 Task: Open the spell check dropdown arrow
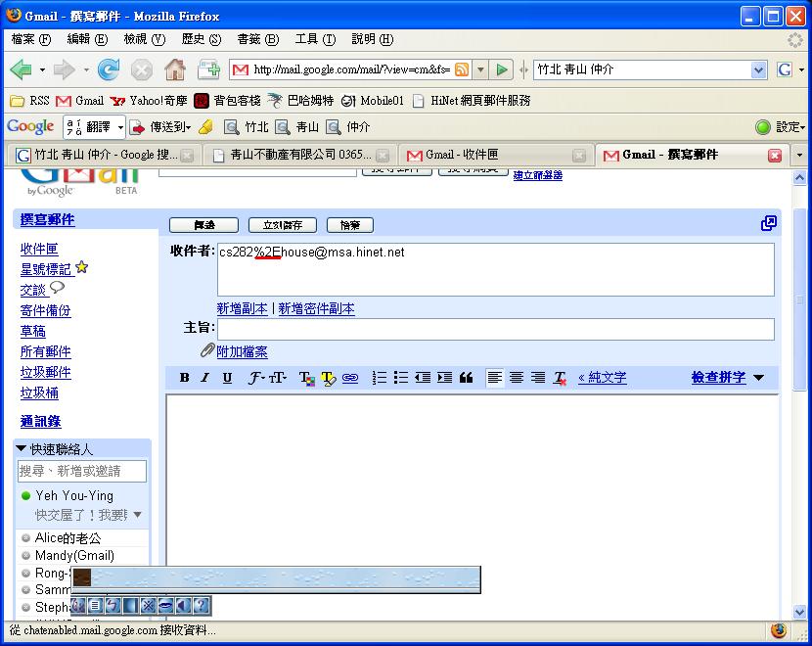(x=758, y=378)
